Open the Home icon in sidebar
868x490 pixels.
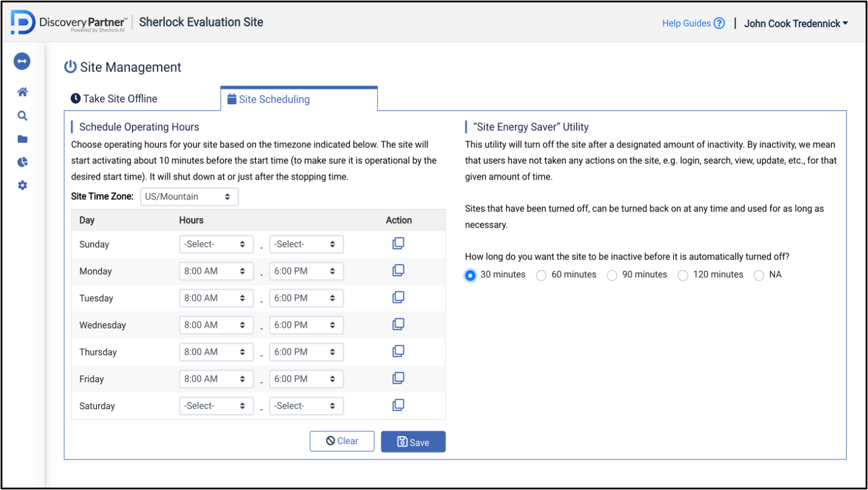click(22, 92)
